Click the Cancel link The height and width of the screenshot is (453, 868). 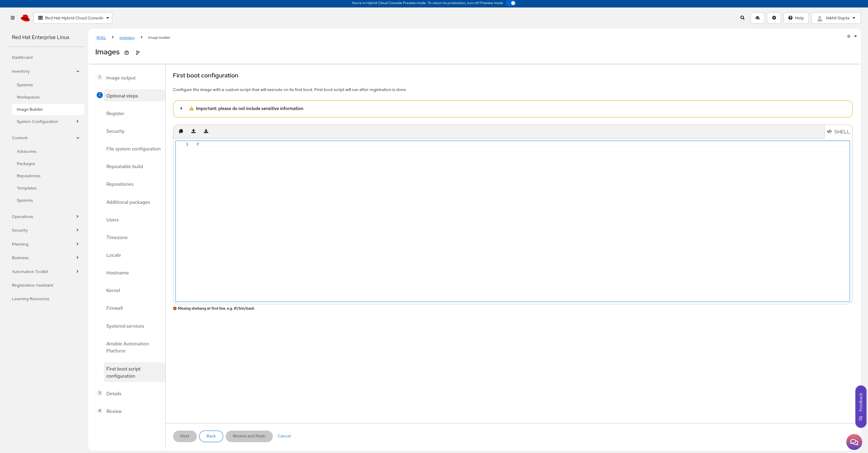pos(284,436)
